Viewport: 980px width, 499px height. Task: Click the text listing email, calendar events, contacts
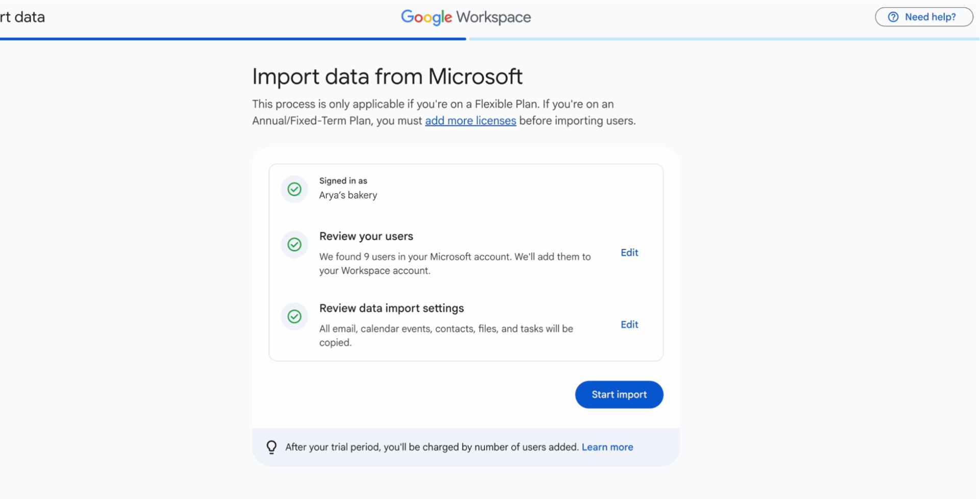tap(446, 336)
